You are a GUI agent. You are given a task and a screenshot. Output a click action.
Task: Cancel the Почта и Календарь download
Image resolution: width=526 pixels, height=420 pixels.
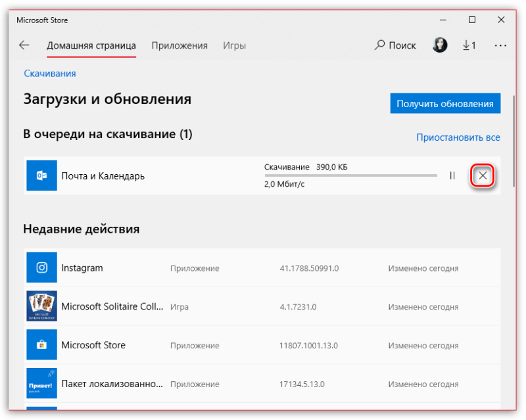(483, 175)
